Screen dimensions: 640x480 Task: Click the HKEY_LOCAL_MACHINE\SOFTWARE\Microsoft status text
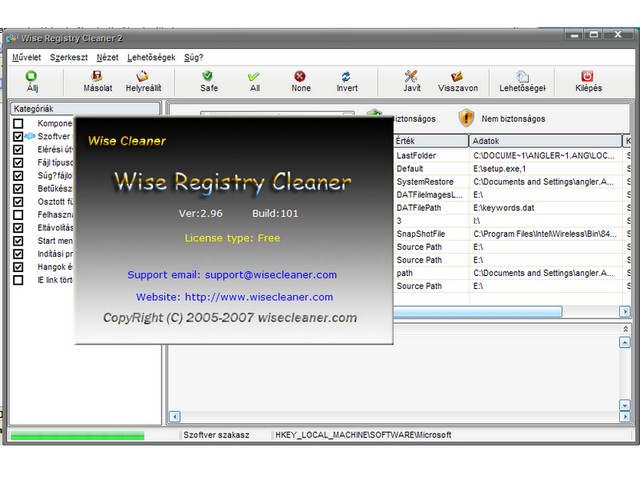click(363, 435)
